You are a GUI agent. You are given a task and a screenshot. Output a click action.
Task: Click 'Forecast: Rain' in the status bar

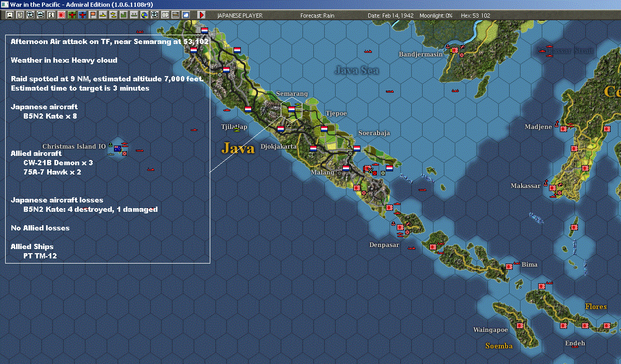(x=317, y=16)
